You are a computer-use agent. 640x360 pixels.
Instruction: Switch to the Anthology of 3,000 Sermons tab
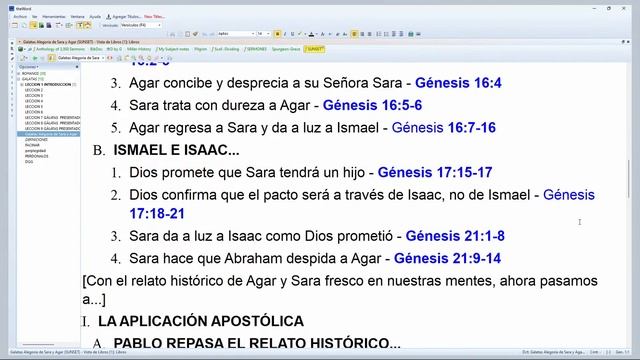coord(58,49)
